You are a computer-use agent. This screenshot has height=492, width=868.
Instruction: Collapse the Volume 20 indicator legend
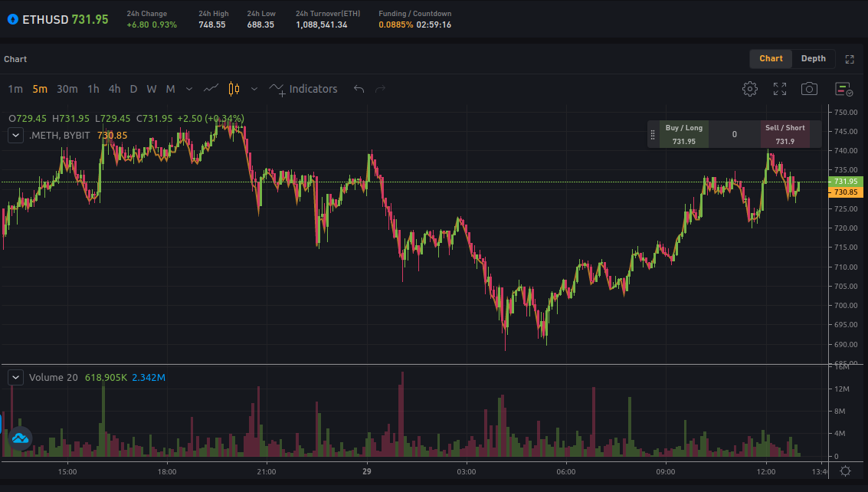[x=15, y=377]
